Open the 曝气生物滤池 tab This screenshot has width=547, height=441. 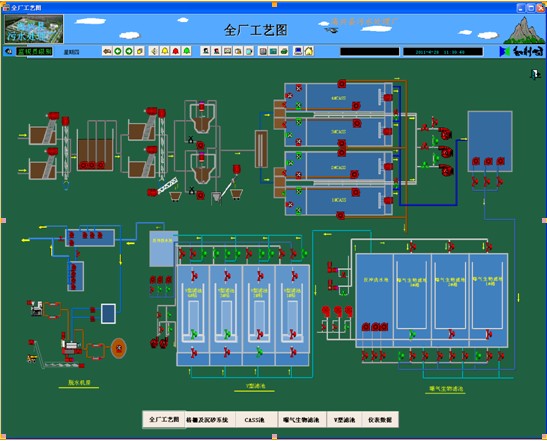coord(302,420)
